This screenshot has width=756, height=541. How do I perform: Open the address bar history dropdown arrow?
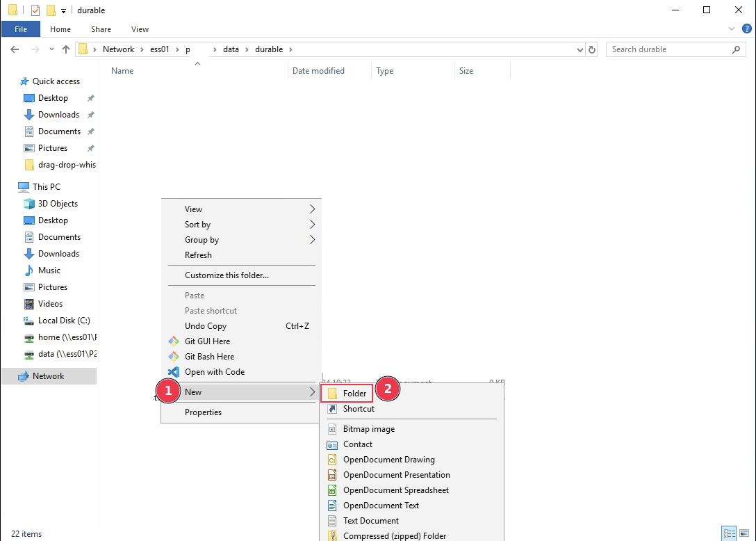click(x=580, y=49)
